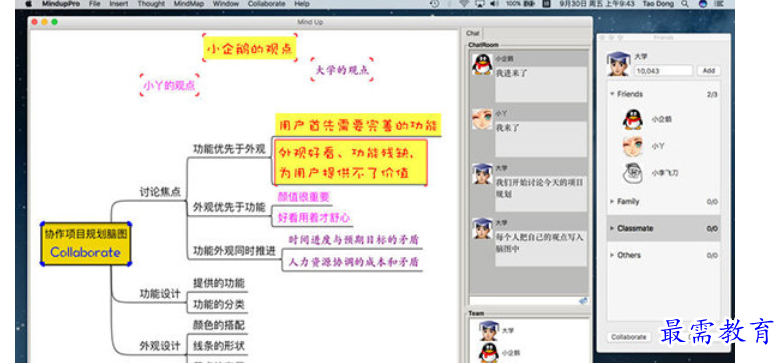This screenshot has height=363, width=782.
Task: Select the 功能的分类 node
Action: (x=219, y=304)
